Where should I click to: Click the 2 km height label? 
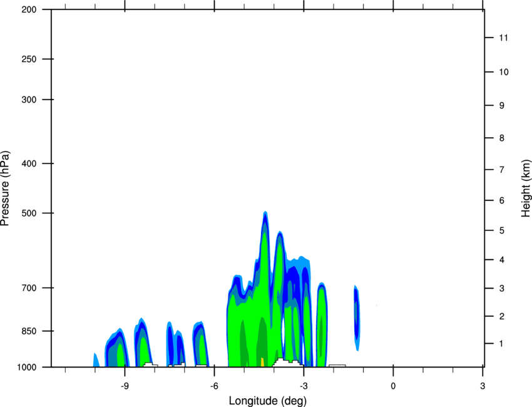point(502,316)
